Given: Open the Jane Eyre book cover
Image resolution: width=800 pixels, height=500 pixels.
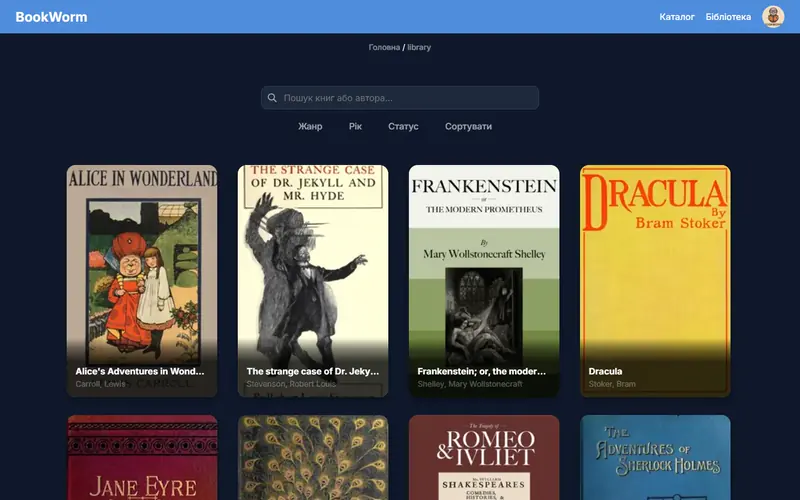Looking at the screenshot, I should tap(142, 458).
